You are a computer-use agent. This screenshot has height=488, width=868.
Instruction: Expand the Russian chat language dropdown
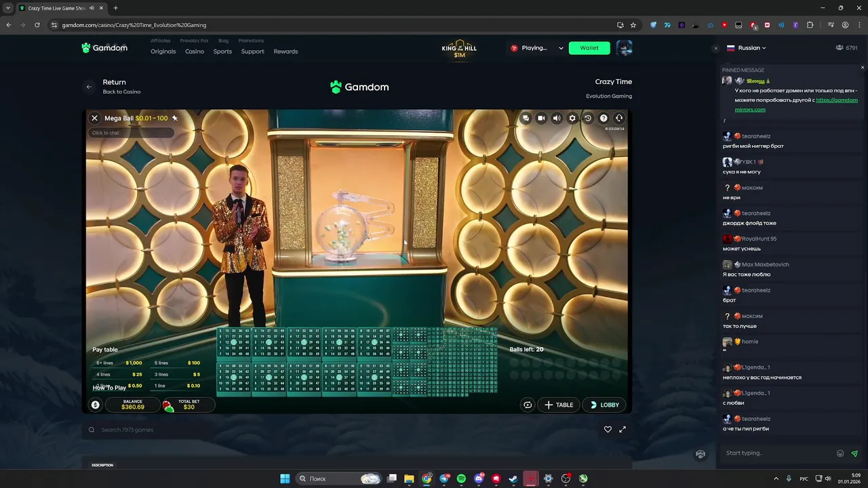tap(746, 48)
